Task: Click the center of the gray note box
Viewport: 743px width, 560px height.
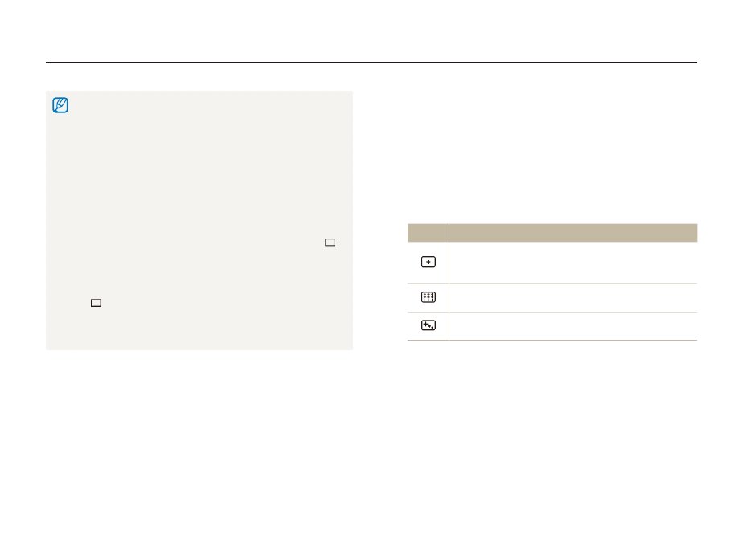Action: (199, 220)
